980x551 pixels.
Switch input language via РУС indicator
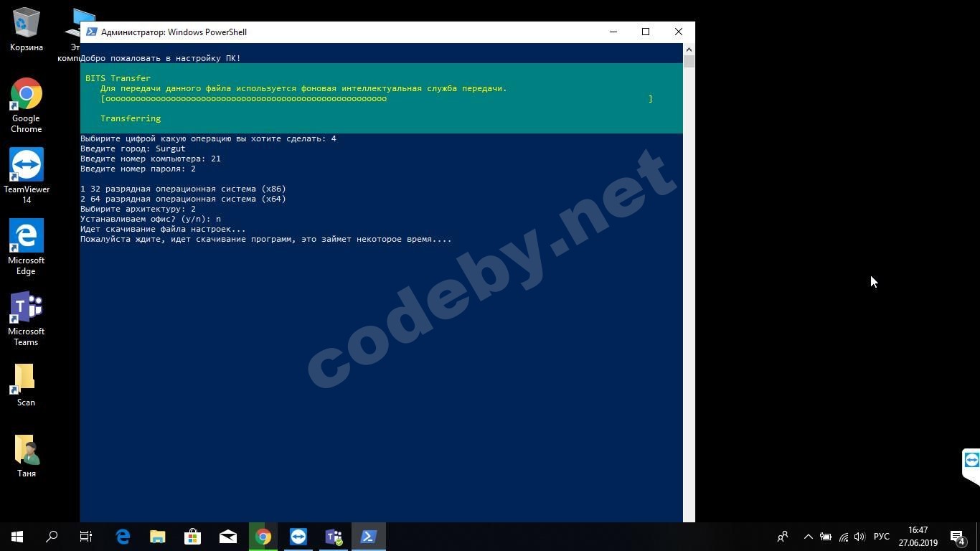click(x=882, y=537)
